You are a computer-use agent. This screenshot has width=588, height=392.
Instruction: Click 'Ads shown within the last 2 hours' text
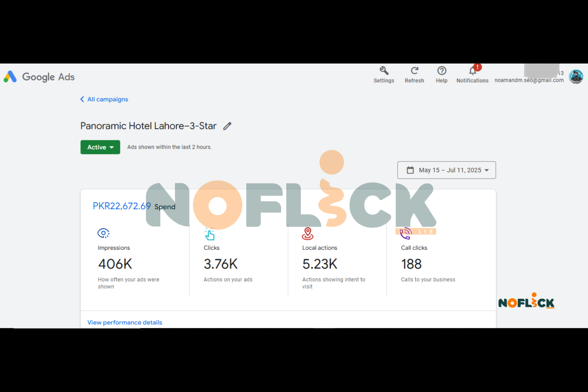[x=169, y=147]
